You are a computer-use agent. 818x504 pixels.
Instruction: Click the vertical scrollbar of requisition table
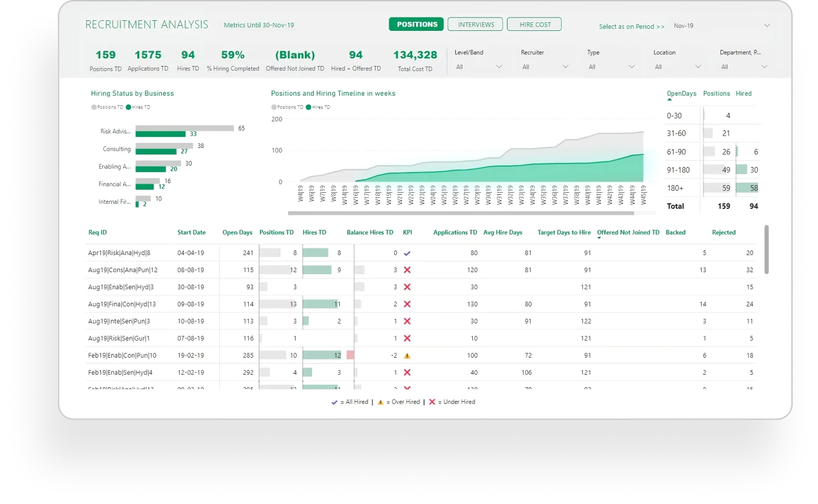(x=766, y=250)
